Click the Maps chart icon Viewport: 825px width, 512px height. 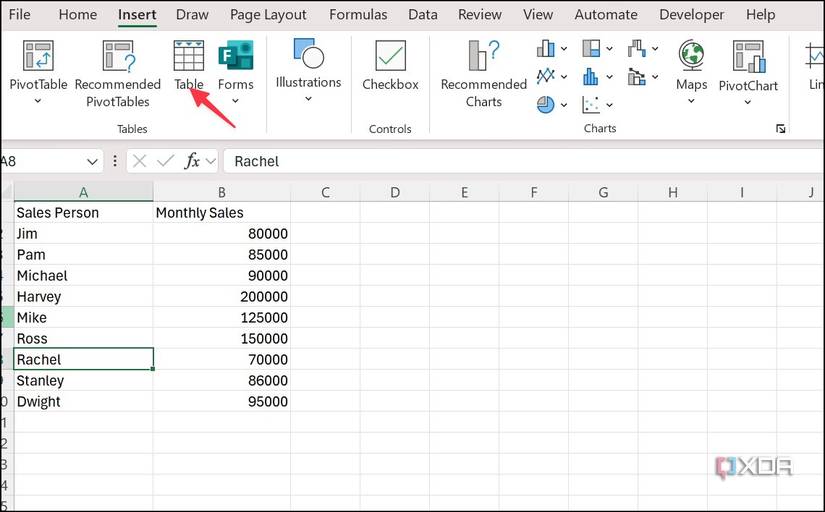coord(691,56)
